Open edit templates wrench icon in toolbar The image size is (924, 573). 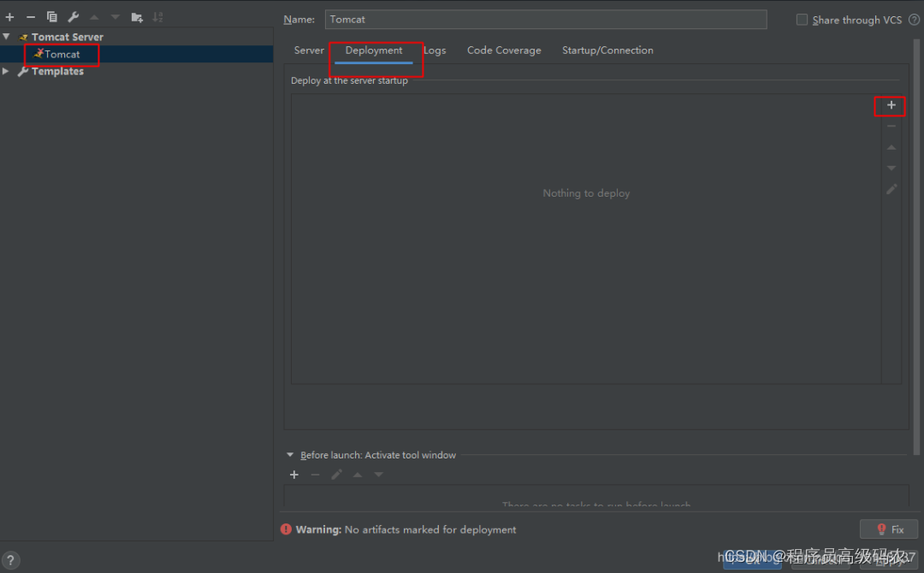(x=73, y=17)
